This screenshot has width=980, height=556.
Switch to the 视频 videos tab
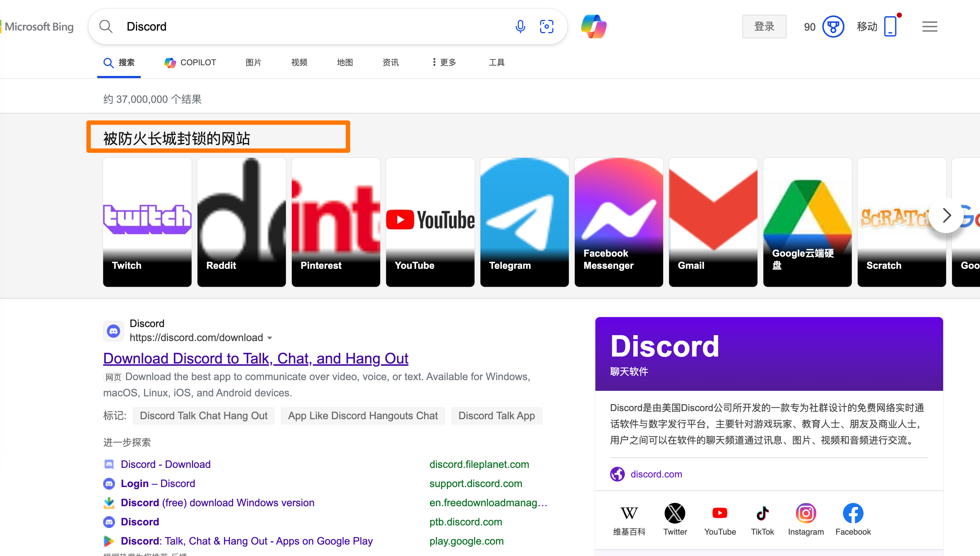point(299,62)
